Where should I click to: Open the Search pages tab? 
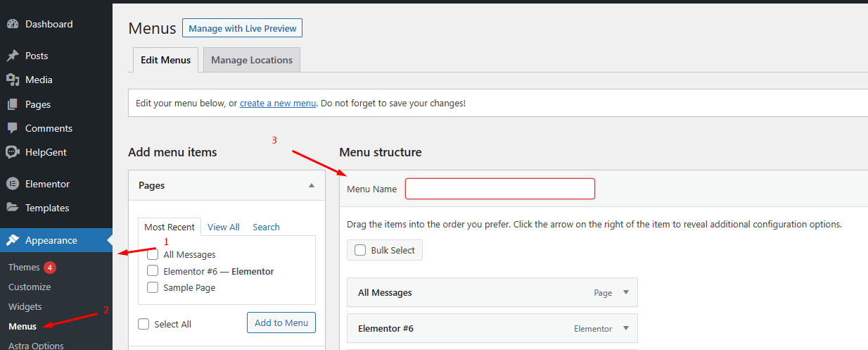(x=266, y=227)
